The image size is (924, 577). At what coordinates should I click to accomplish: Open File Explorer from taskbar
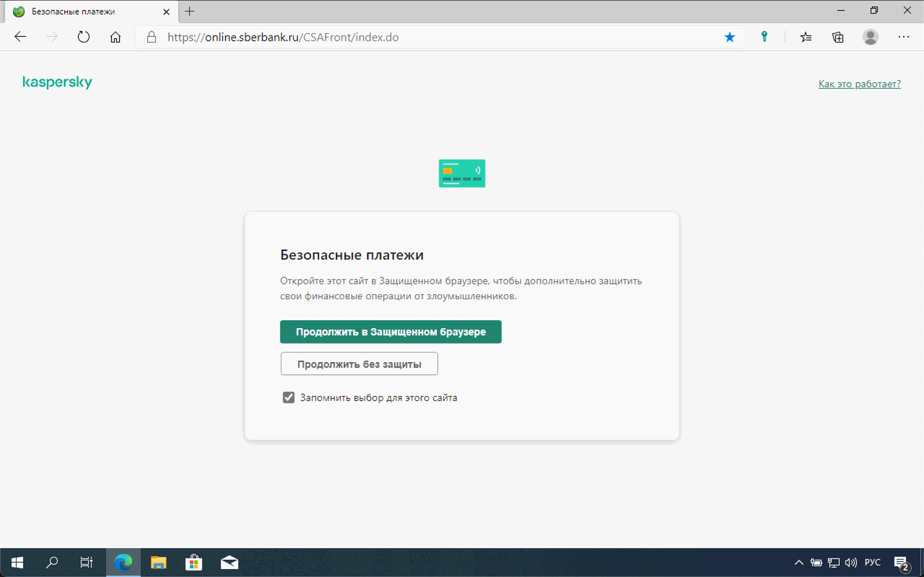tap(159, 562)
